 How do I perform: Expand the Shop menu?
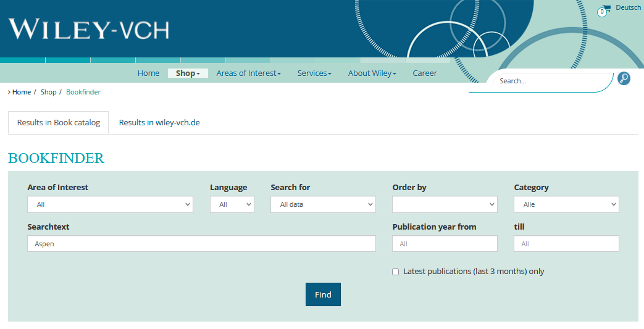(188, 73)
